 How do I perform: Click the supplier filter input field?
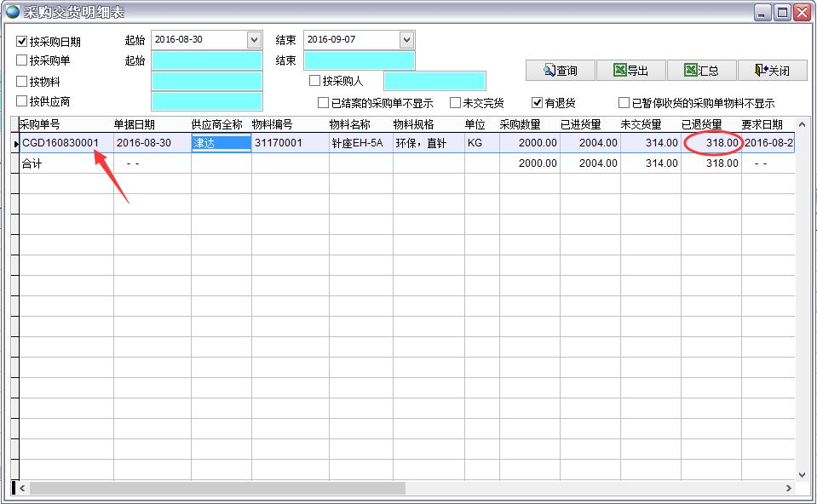click(207, 102)
